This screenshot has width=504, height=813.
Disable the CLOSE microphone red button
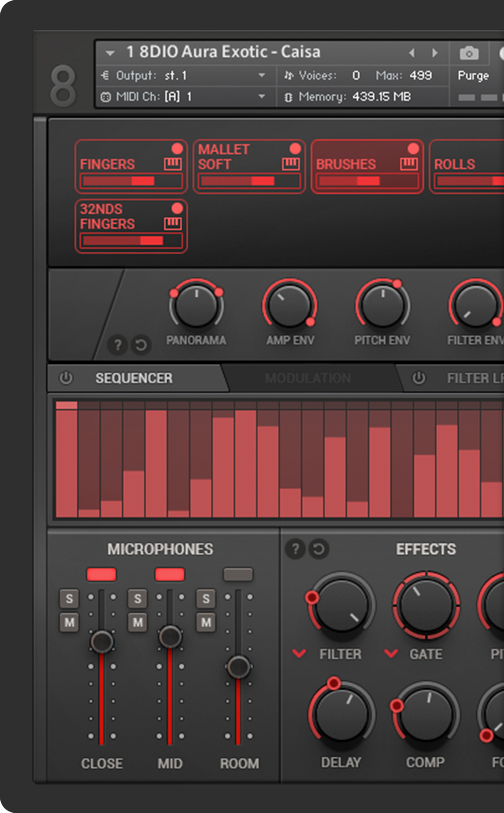[102, 574]
